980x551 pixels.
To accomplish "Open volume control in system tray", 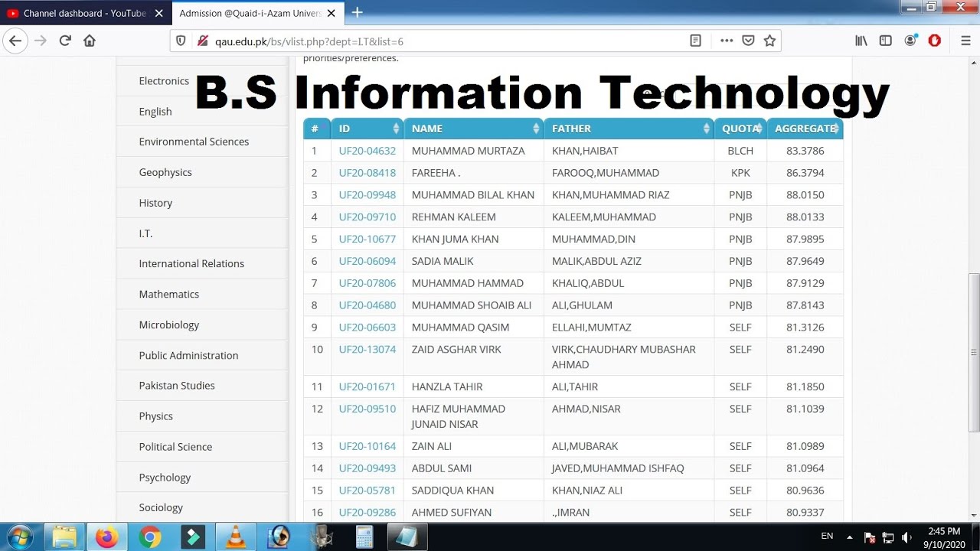I will 906,537.
